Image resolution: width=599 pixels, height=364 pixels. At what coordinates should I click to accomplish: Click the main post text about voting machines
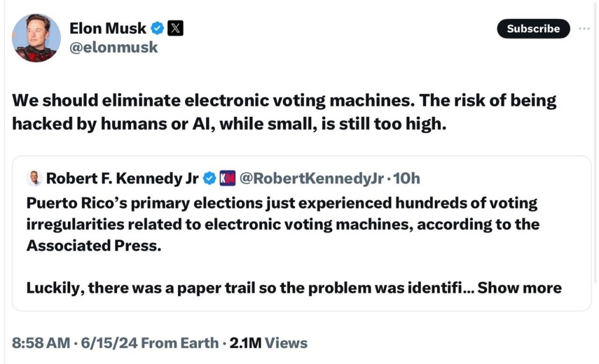pos(284,112)
